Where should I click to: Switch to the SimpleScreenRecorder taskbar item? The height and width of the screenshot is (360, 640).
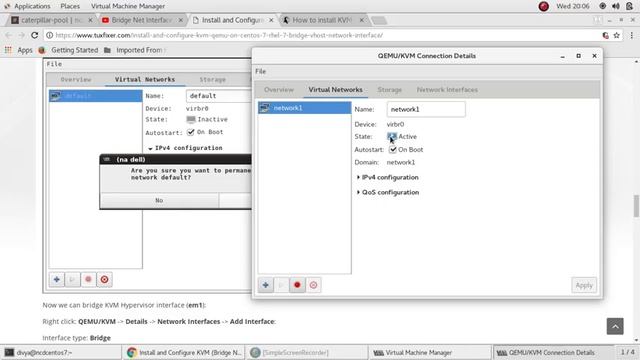[x=307, y=353]
